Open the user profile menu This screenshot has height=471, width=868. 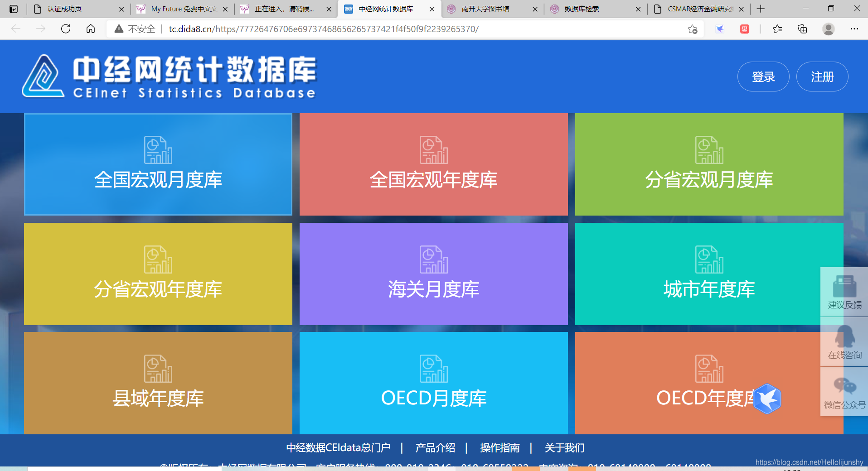click(x=829, y=29)
